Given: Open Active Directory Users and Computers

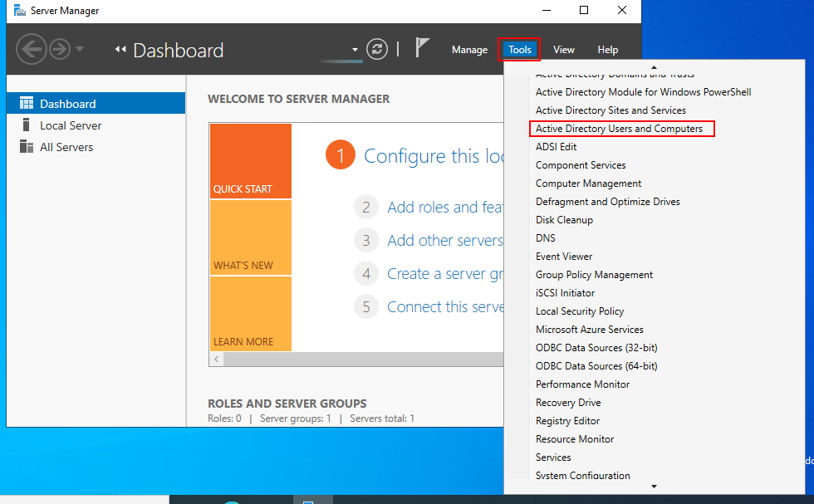Looking at the screenshot, I should coord(619,128).
